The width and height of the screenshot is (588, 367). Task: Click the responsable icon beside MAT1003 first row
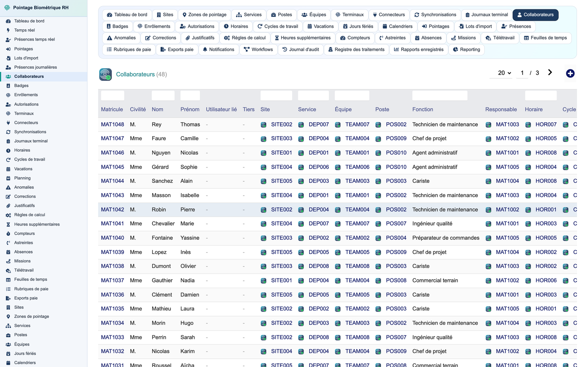(488, 125)
